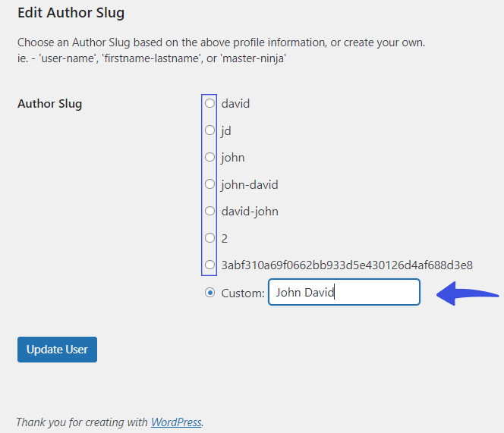
Task: Click the 'Edit Author Slug' heading
Action: (x=71, y=13)
